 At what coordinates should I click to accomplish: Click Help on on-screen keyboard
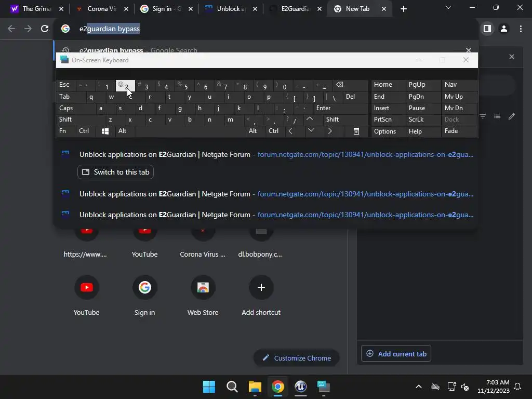423,131
